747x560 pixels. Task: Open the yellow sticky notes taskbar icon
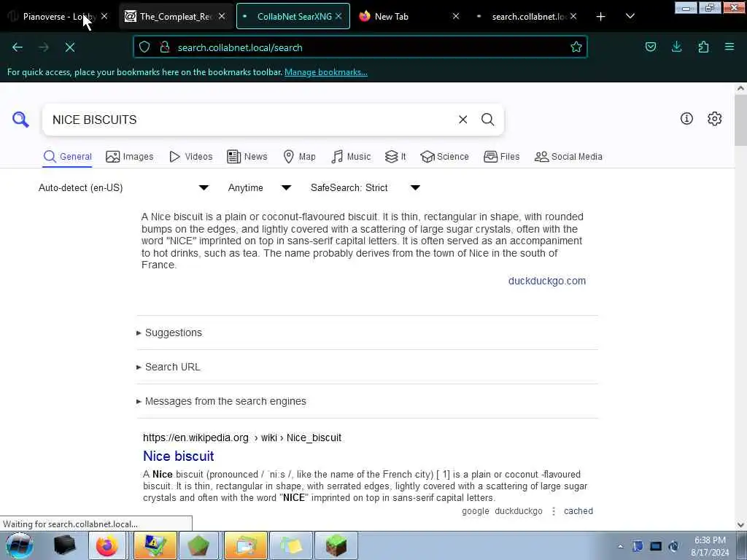tap(291, 545)
